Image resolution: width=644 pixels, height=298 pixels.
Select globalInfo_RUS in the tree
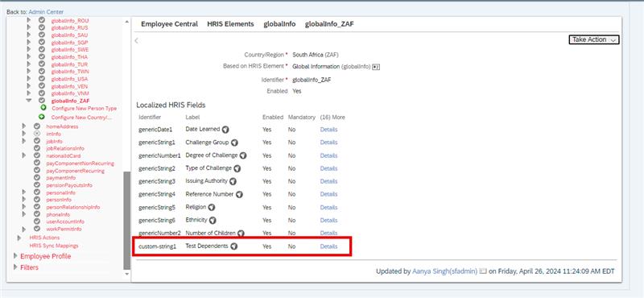[x=69, y=27]
